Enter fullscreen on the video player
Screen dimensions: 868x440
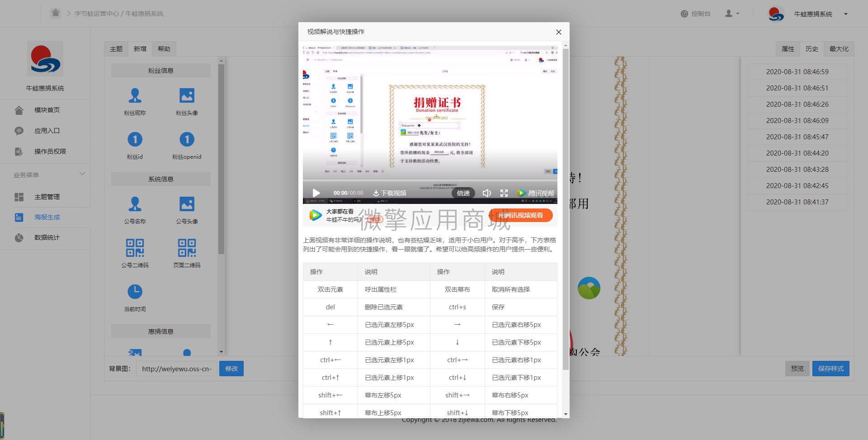[x=504, y=193]
